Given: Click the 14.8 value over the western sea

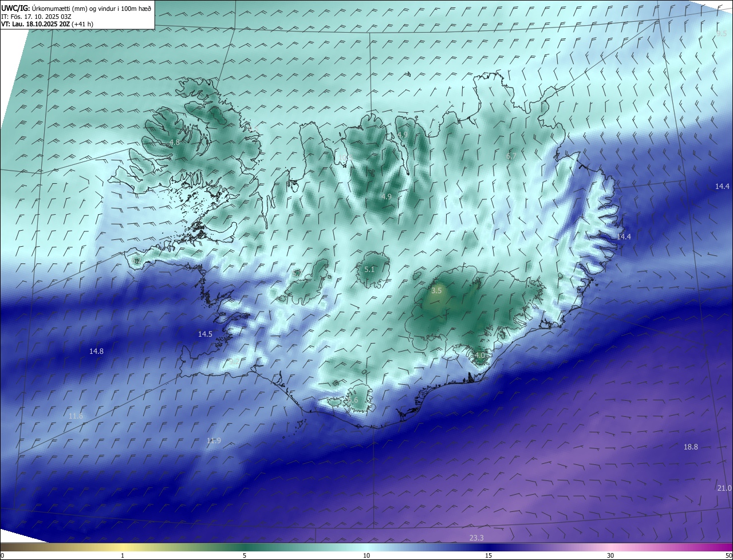Looking at the screenshot, I should coord(96,351).
